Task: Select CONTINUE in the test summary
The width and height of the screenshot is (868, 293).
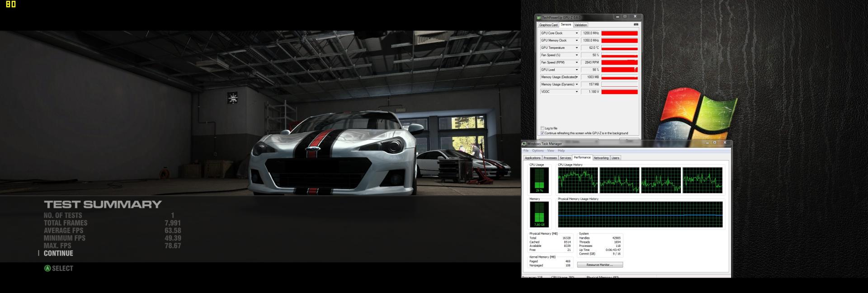Action: [x=58, y=253]
